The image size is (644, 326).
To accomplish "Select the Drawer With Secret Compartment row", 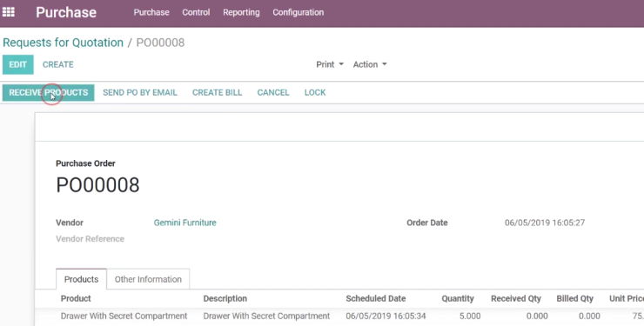I will coord(339,316).
